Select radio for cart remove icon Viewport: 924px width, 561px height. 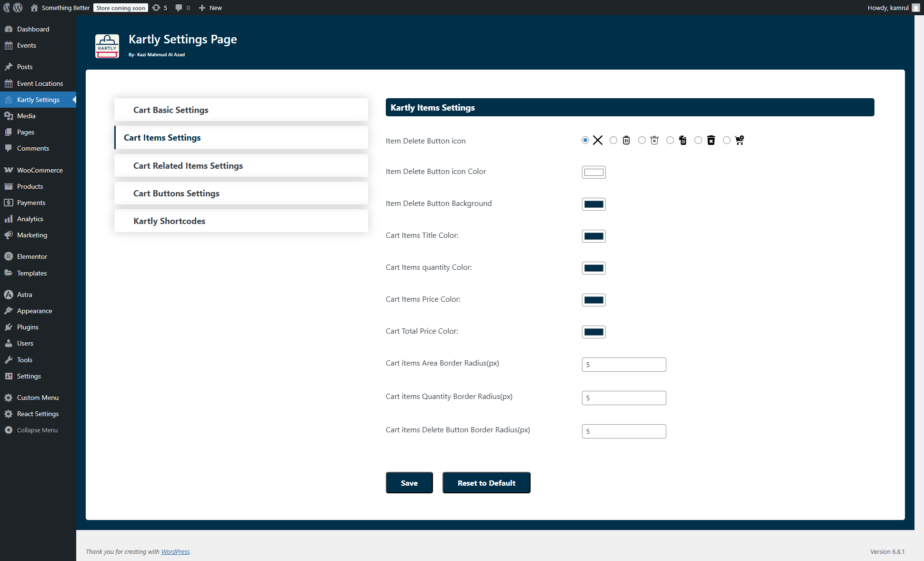point(727,140)
